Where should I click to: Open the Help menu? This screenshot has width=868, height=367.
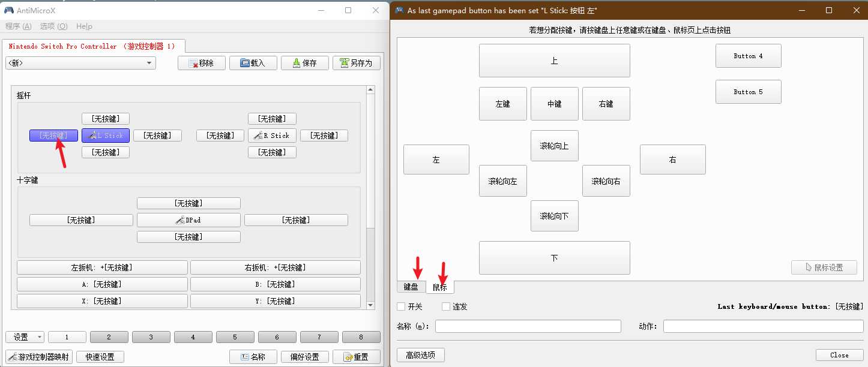pyautogui.click(x=85, y=26)
